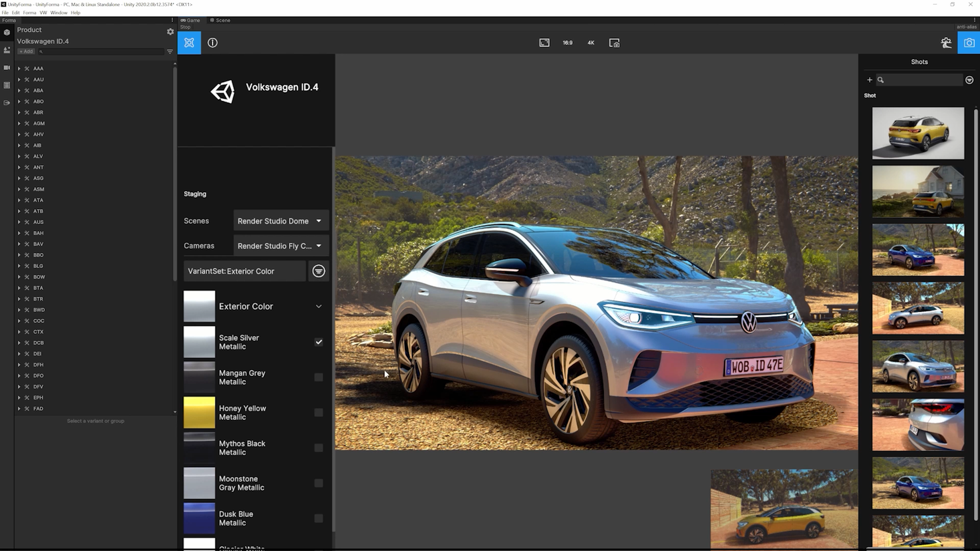Open the Window menu
The image size is (980, 551).
pyautogui.click(x=59, y=13)
